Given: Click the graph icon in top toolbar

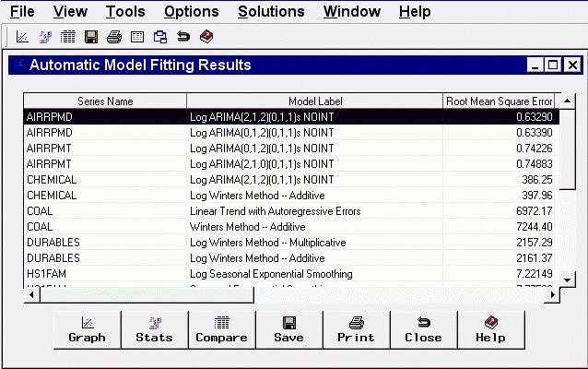Looking at the screenshot, I should click(x=22, y=38).
